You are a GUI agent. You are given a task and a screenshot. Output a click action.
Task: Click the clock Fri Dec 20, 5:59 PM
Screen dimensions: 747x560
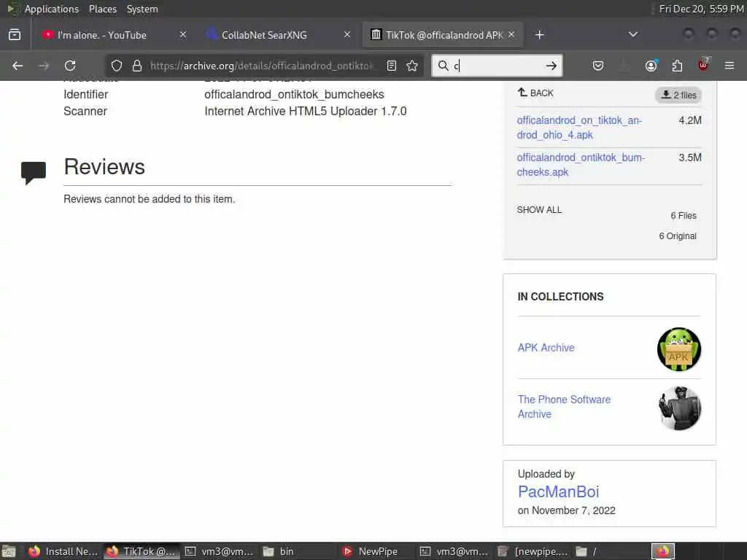pyautogui.click(x=701, y=9)
